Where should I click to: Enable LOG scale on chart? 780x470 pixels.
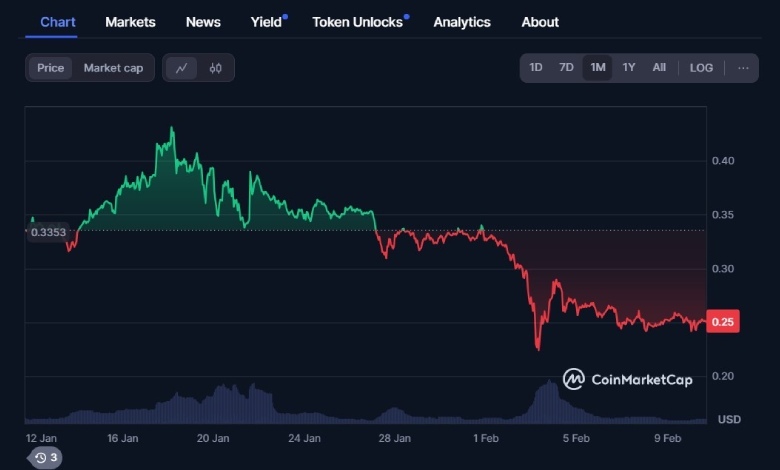pyautogui.click(x=701, y=68)
